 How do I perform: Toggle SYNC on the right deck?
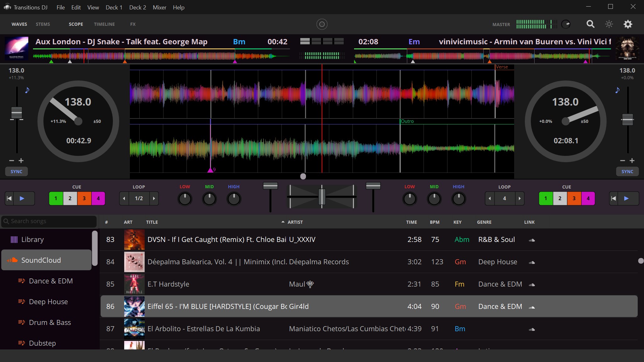coord(627,172)
